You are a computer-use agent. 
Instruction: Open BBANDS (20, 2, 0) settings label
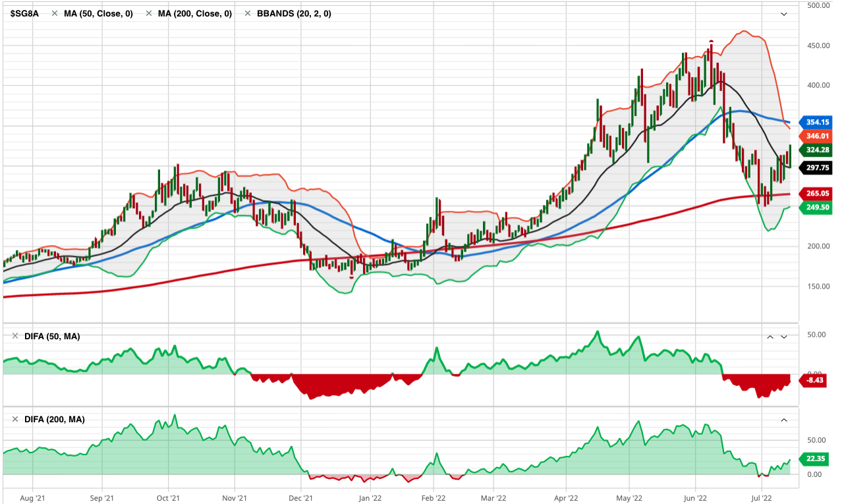293,14
